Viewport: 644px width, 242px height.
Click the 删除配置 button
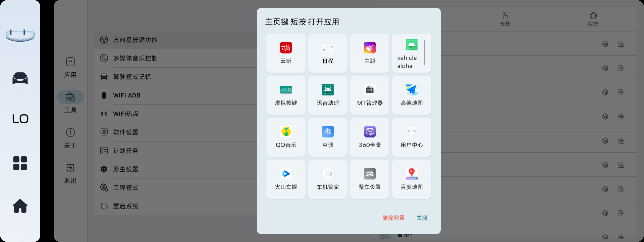393,218
